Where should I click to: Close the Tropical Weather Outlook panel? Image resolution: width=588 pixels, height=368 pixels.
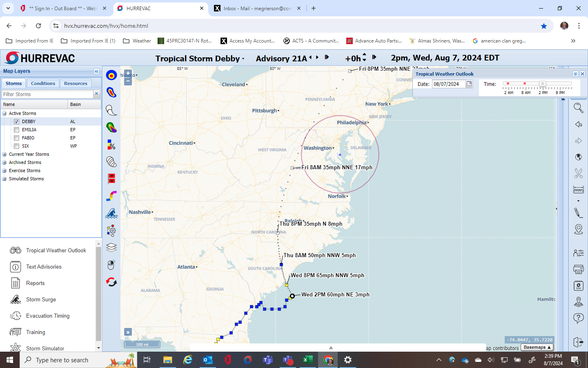tap(583, 74)
